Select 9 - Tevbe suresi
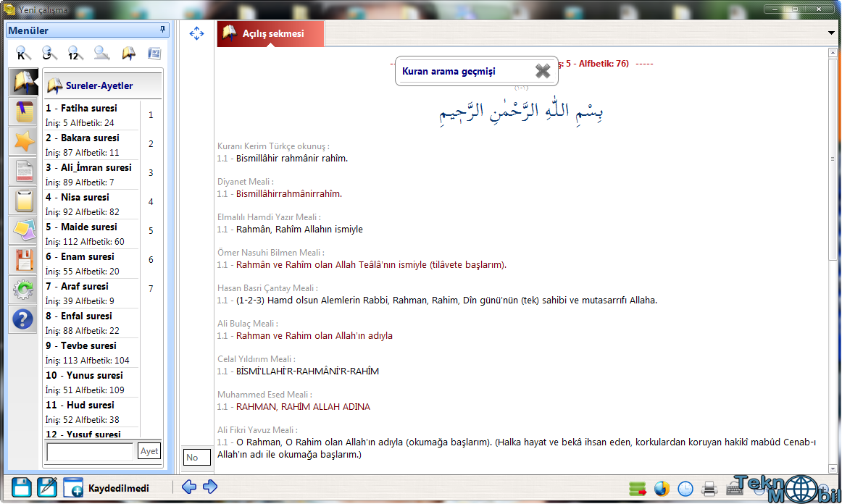 (91, 353)
